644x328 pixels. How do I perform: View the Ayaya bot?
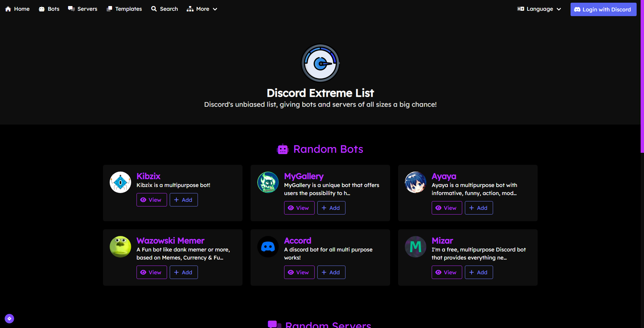pyautogui.click(x=447, y=208)
